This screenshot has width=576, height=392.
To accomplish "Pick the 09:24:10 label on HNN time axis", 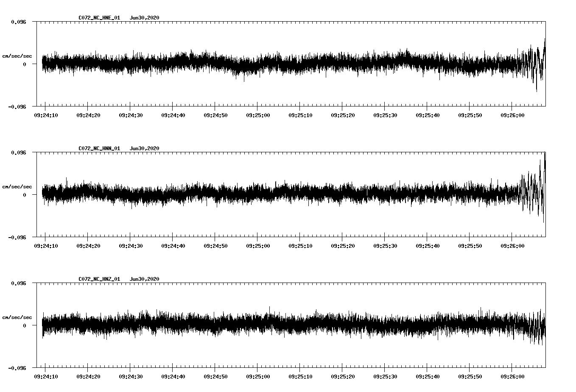I will (x=45, y=246).
